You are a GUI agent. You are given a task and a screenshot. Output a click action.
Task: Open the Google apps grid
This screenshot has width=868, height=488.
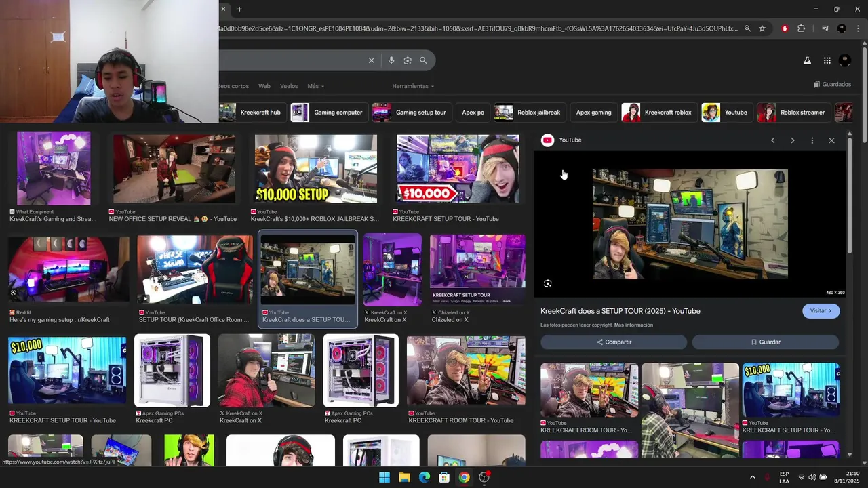click(827, 60)
